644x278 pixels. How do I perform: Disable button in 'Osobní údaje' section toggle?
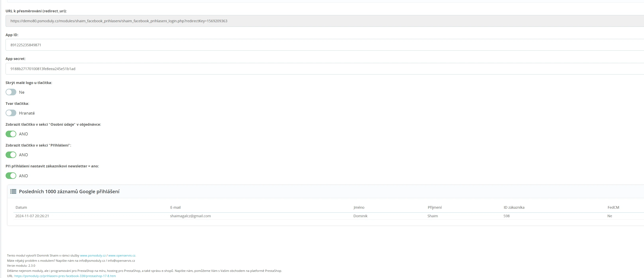tap(11, 134)
